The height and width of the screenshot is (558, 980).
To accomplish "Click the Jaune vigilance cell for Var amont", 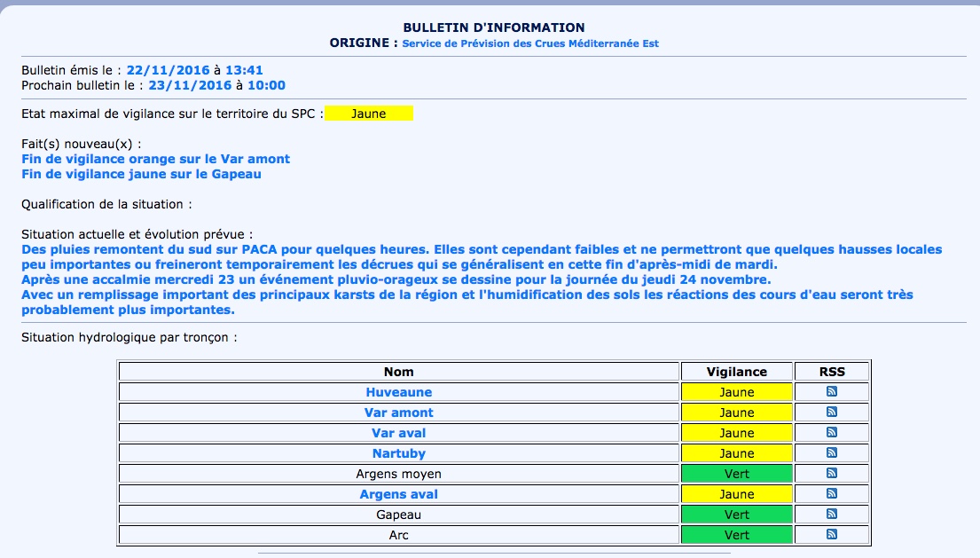I will [x=737, y=413].
